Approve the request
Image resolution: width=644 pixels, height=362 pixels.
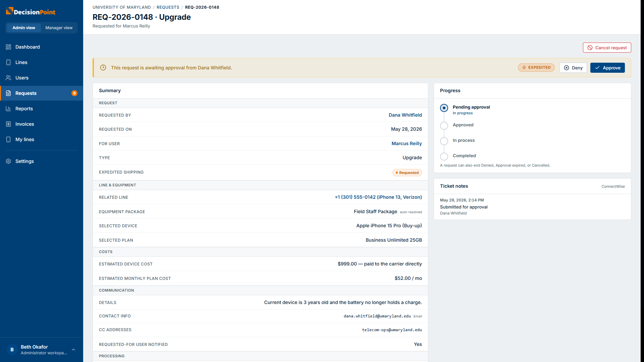click(x=607, y=68)
